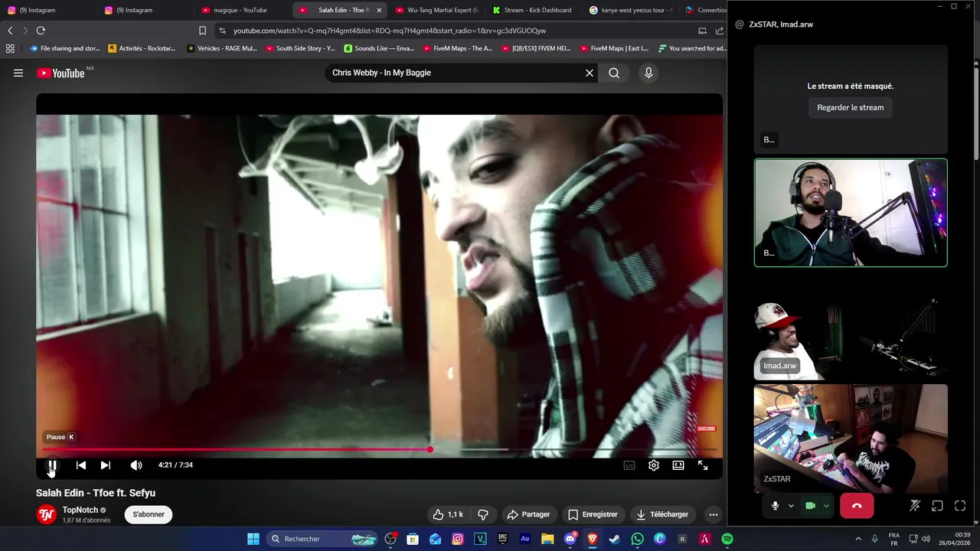980x551 pixels.
Task: Skip to the previous video
Action: click(81, 465)
